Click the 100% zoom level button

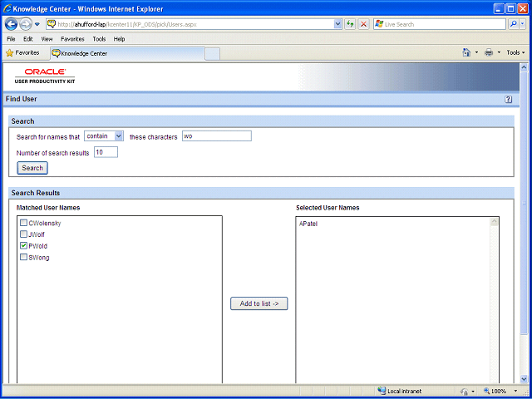click(x=495, y=392)
